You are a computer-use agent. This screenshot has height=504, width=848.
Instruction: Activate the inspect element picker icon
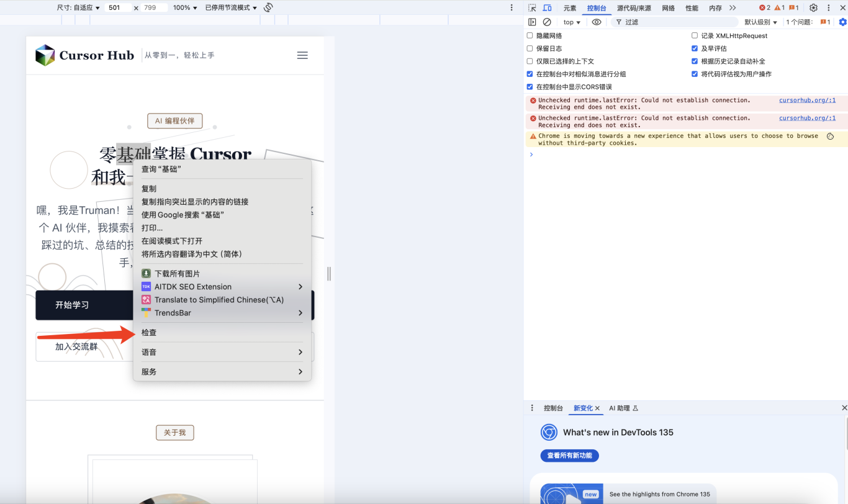tap(532, 7)
